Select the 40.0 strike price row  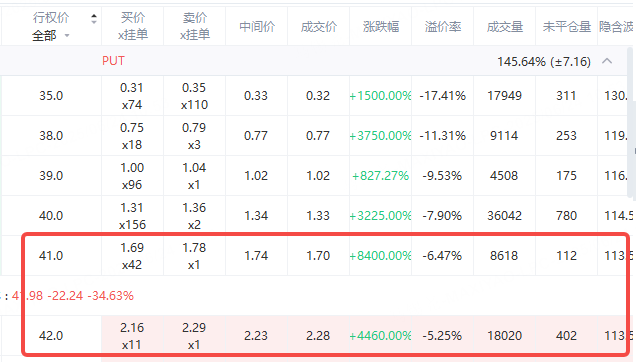(x=314, y=215)
